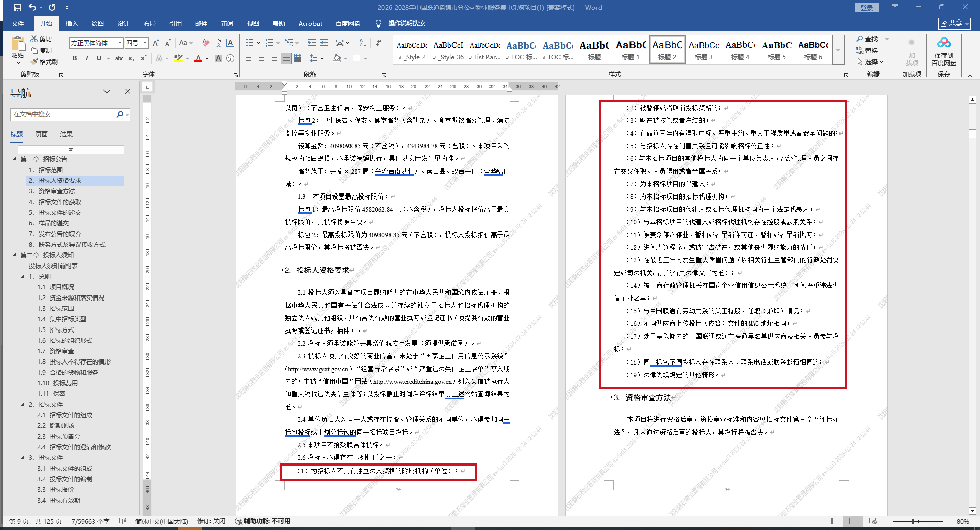Click the decrease indent icon
Image resolution: width=980 pixels, height=530 pixels.
coord(312,43)
